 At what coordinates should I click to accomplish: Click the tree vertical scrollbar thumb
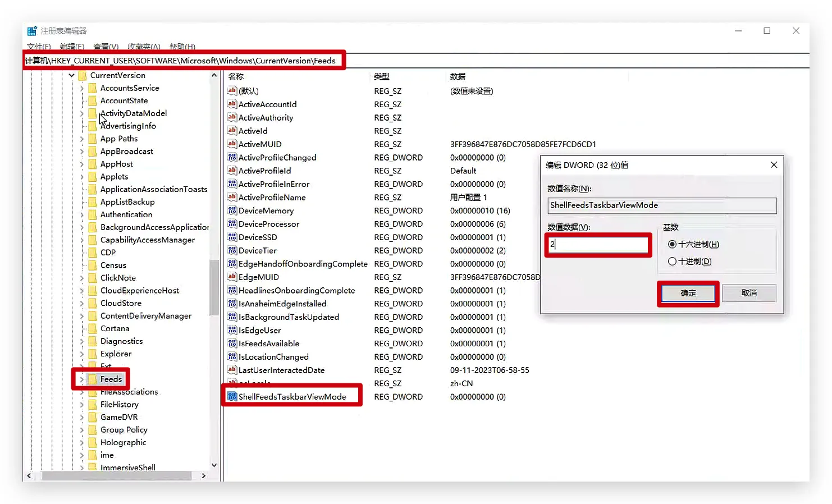[x=214, y=288]
